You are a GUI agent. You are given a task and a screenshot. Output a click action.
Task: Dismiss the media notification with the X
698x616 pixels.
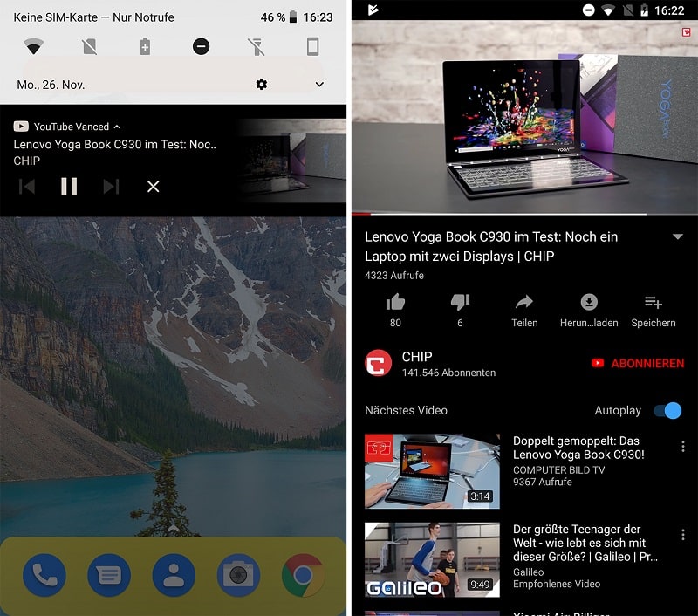coord(153,187)
